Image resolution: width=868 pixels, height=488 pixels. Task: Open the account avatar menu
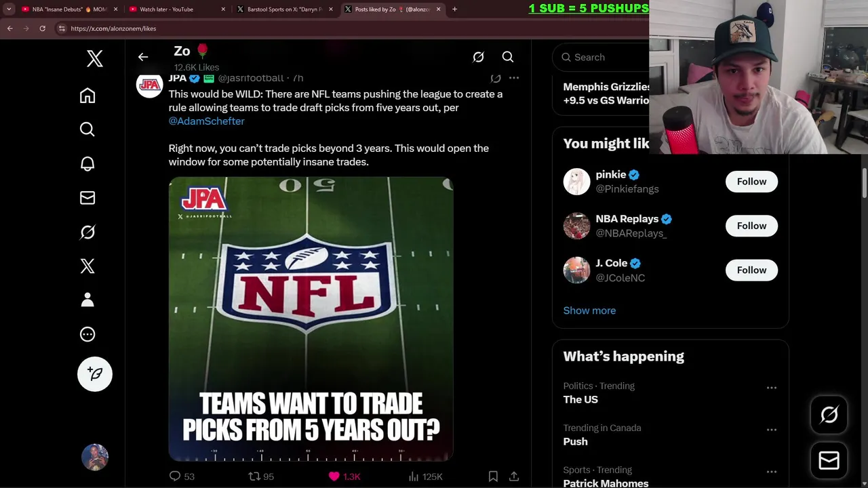coord(95,457)
